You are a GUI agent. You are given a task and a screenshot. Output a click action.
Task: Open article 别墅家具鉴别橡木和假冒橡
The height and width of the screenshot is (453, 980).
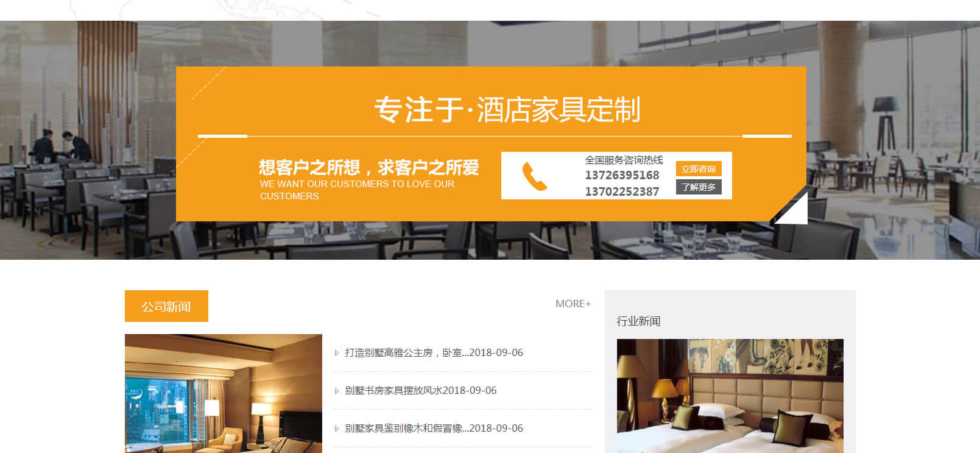click(434, 428)
